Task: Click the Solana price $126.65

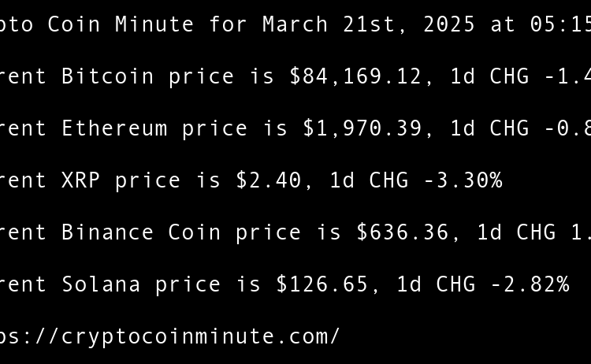Action: pyautogui.click(x=322, y=284)
